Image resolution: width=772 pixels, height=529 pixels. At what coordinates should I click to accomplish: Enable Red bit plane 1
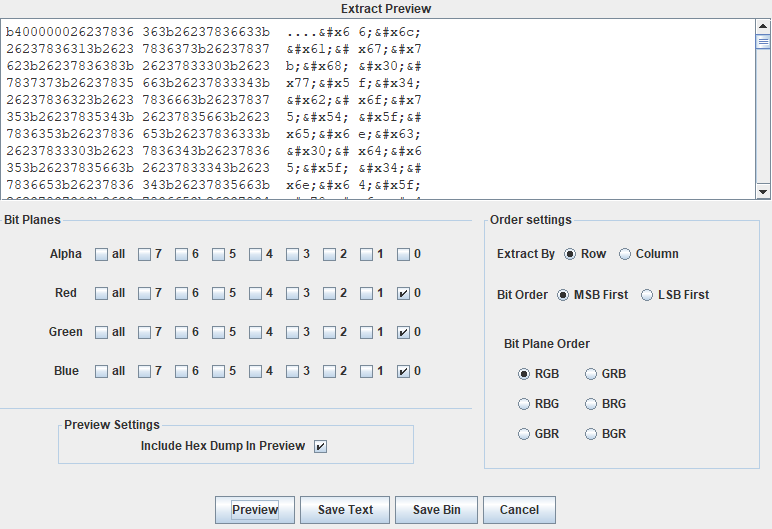pyautogui.click(x=366, y=294)
